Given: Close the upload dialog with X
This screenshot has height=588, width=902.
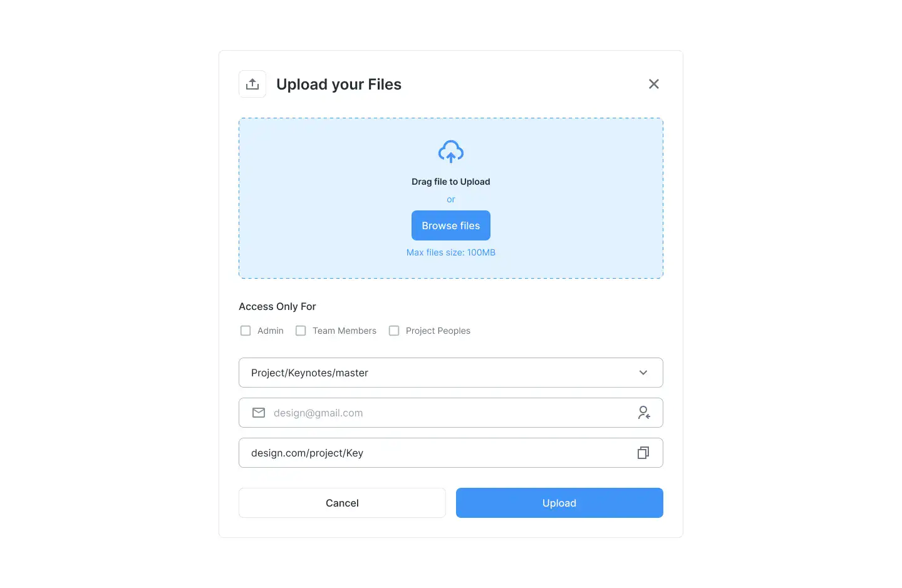Looking at the screenshot, I should 653,84.
